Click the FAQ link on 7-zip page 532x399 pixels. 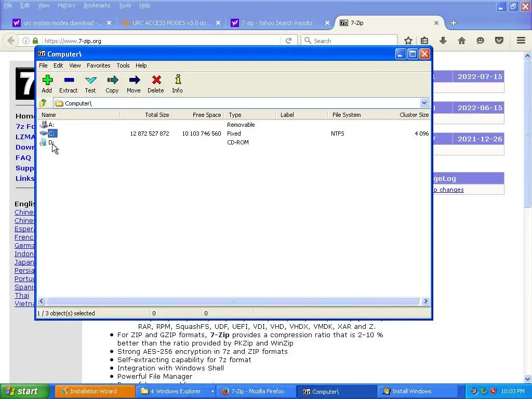[x=23, y=157]
